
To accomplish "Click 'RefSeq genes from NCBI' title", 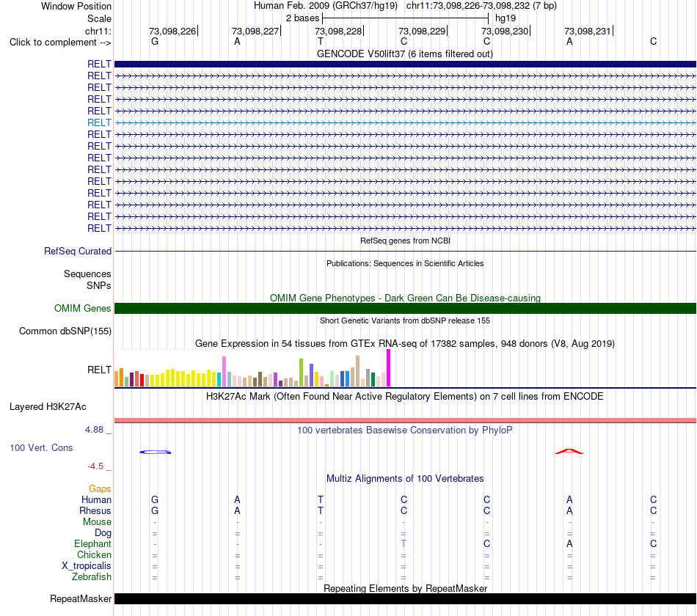I will 405,241.
